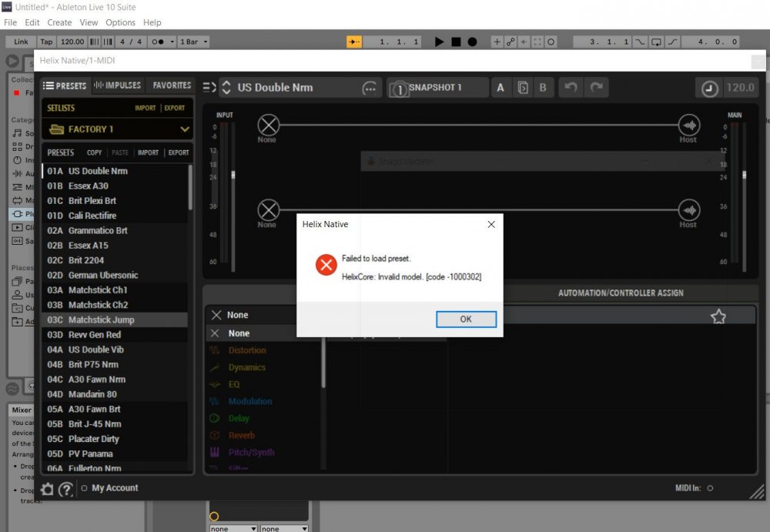Click the setlist IMPORT link
Viewport: 770px width, 532px height.
coord(145,108)
